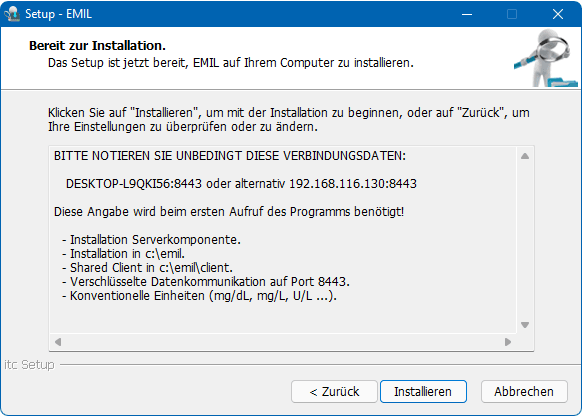Cancel setup with Abbrechen button
The image size is (582, 416).
point(524,392)
